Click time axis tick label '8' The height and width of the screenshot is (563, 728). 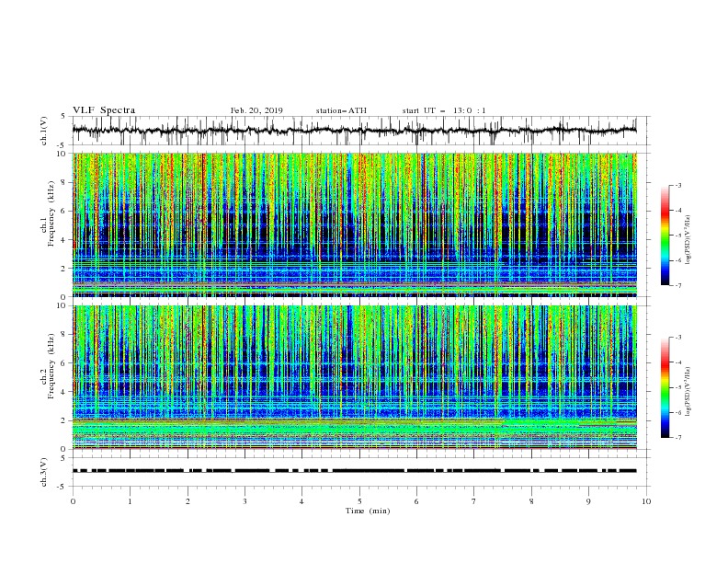531,501
